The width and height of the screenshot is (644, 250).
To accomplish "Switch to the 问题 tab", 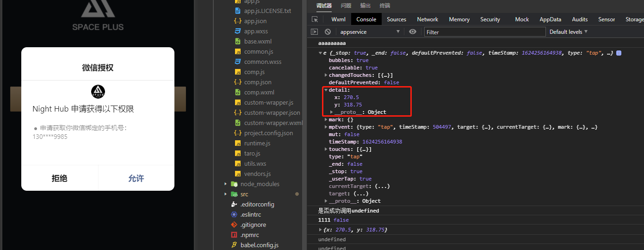I will [x=346, y=6].
